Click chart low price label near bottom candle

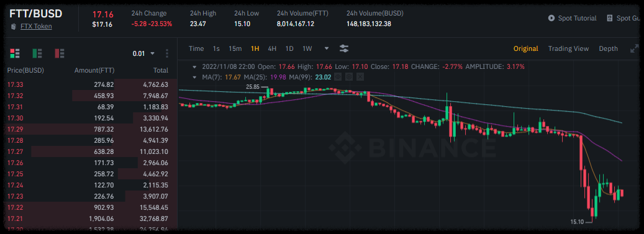tap(577, 222)
